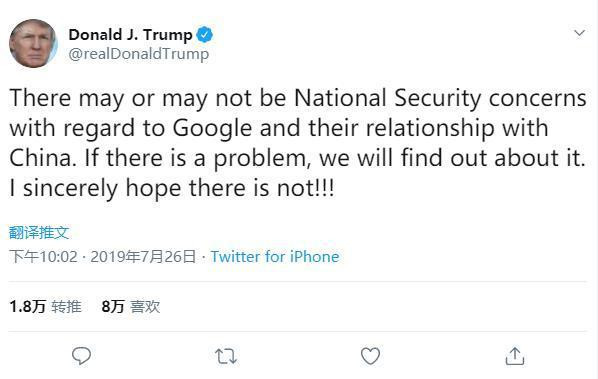
Task: Select the 2019年7月26日 date
Action: [x=143, y=257]
